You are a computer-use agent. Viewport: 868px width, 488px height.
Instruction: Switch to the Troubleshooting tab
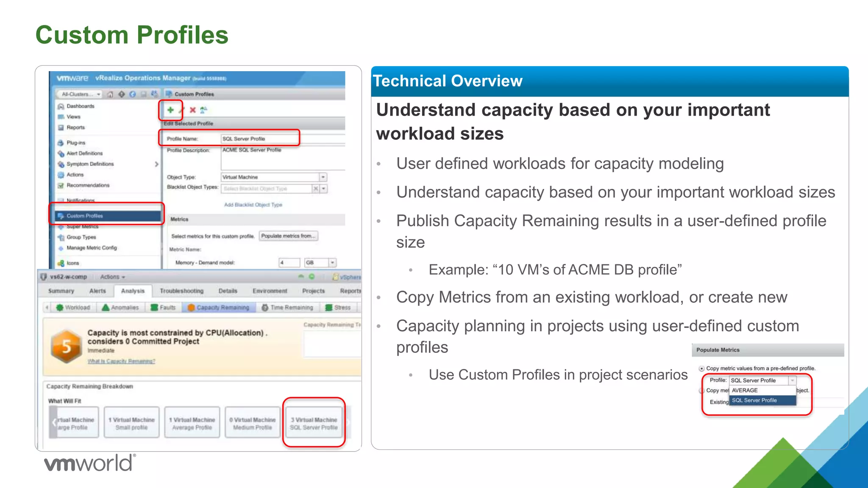[x=181, y=291]
